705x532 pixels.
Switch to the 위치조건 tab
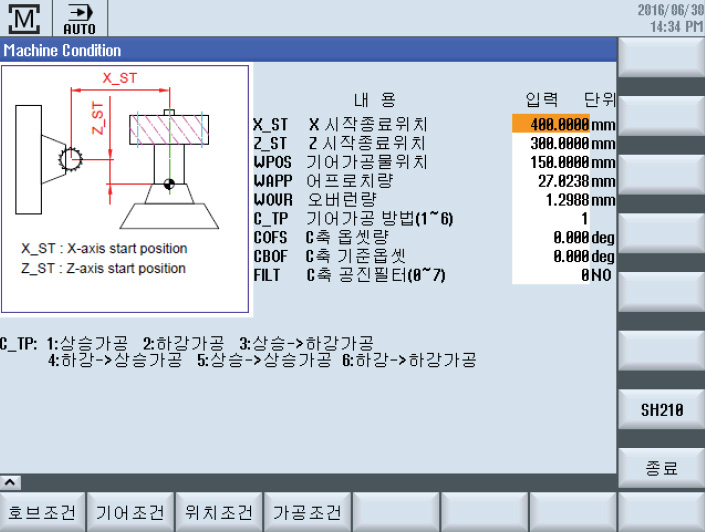(219, 513)
